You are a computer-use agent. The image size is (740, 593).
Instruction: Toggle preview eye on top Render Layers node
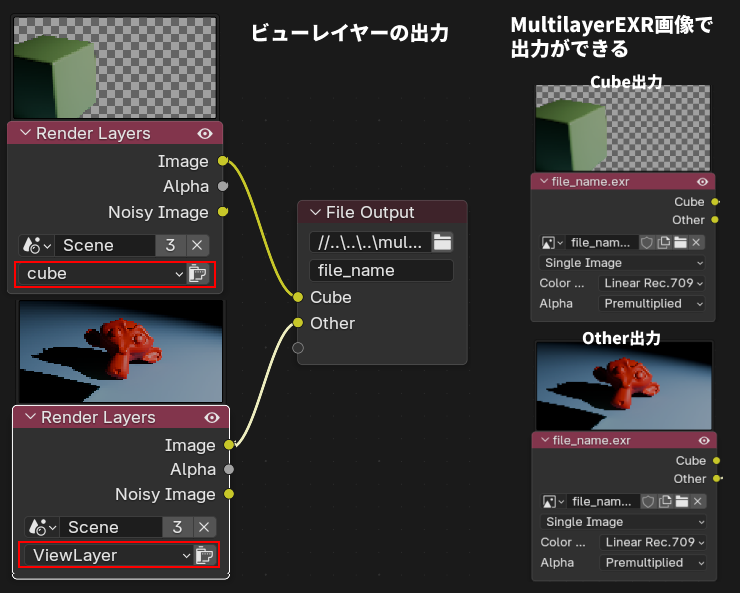[x=205, y=133]
